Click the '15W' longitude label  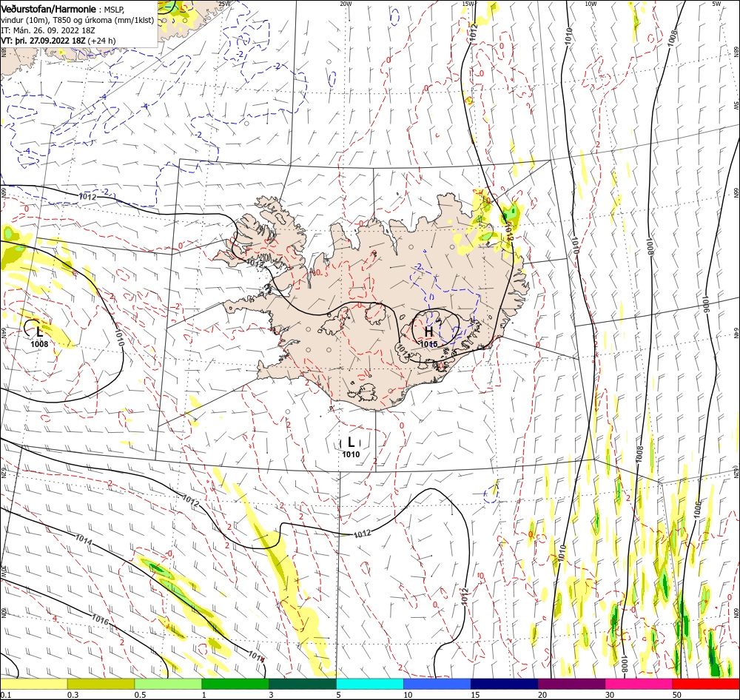468,4
